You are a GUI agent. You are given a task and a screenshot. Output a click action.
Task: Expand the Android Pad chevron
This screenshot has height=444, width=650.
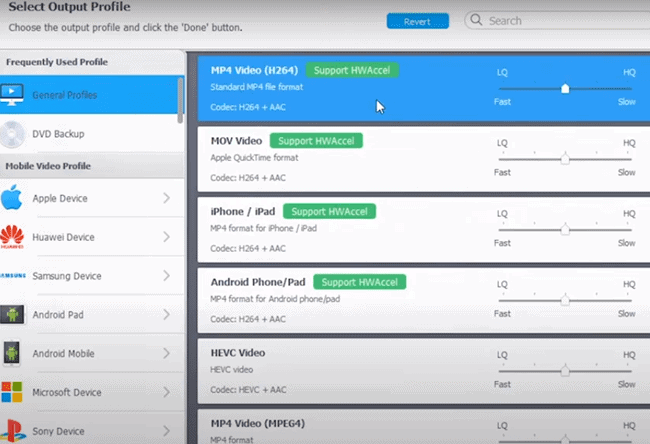click(x=166, y=314)
